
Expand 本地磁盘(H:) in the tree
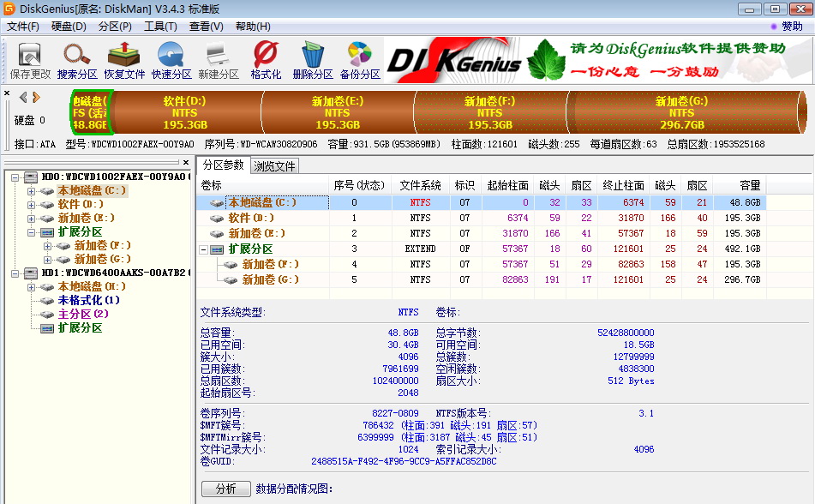[x=31, y=287]
